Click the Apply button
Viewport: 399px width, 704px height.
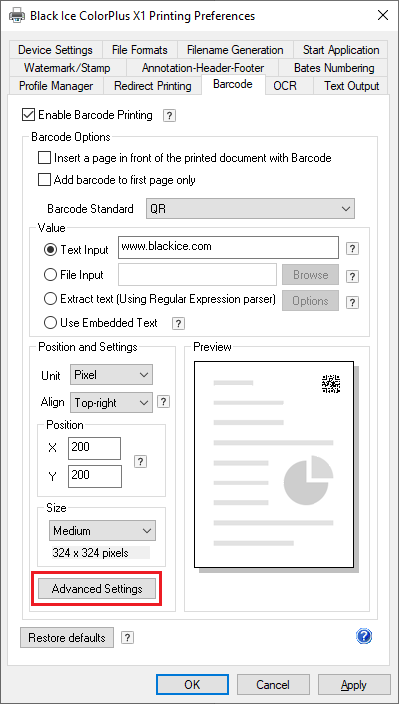[354, 685]
